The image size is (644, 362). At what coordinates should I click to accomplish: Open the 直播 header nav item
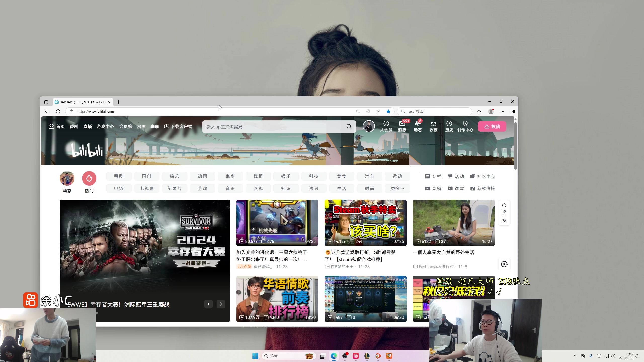coord(88,126)
